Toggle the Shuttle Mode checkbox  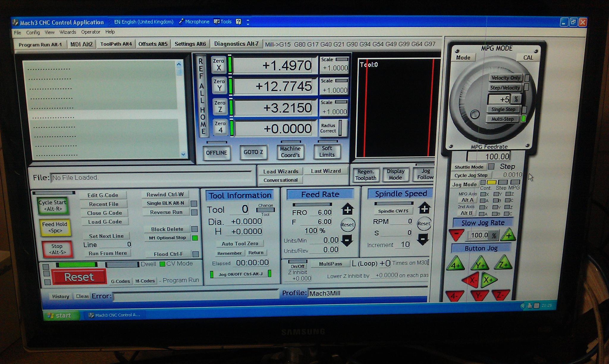click(491, 167)
